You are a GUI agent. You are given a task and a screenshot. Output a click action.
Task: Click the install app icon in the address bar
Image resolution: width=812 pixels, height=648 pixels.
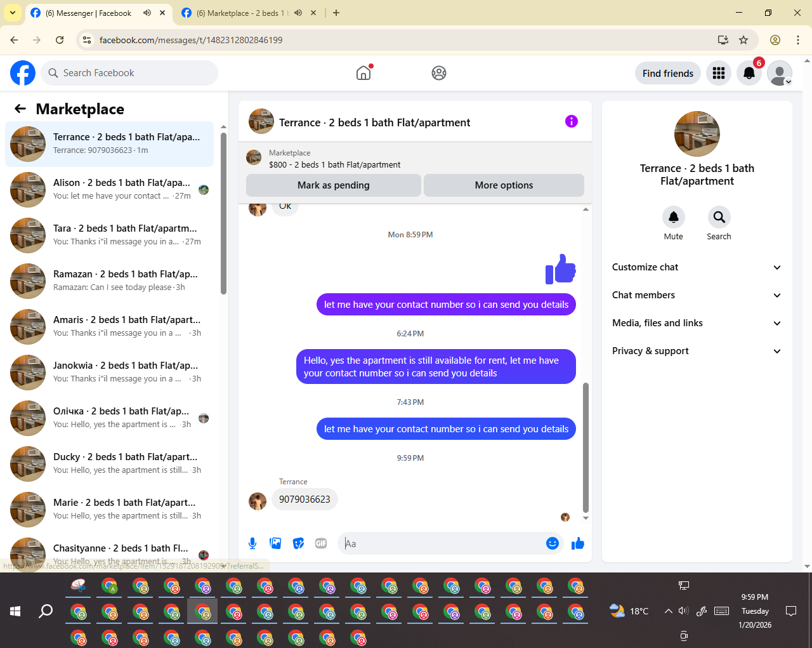click(723, 40)
